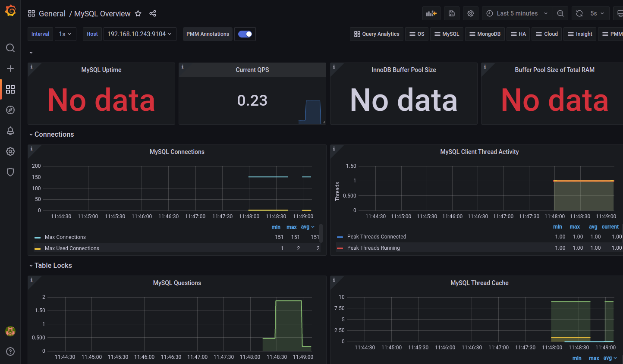Click info icon on MySQL Thread Cache panel

pyautogui.click(x=334, y=279)
